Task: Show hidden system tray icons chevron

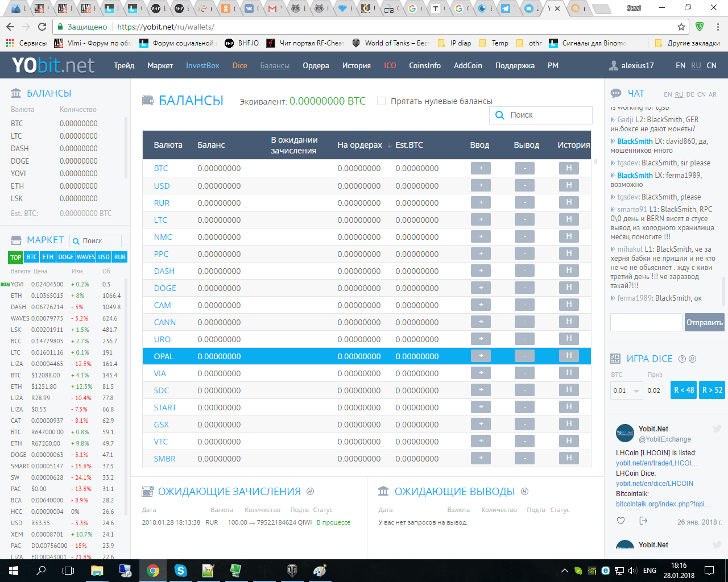Action: 564,571
